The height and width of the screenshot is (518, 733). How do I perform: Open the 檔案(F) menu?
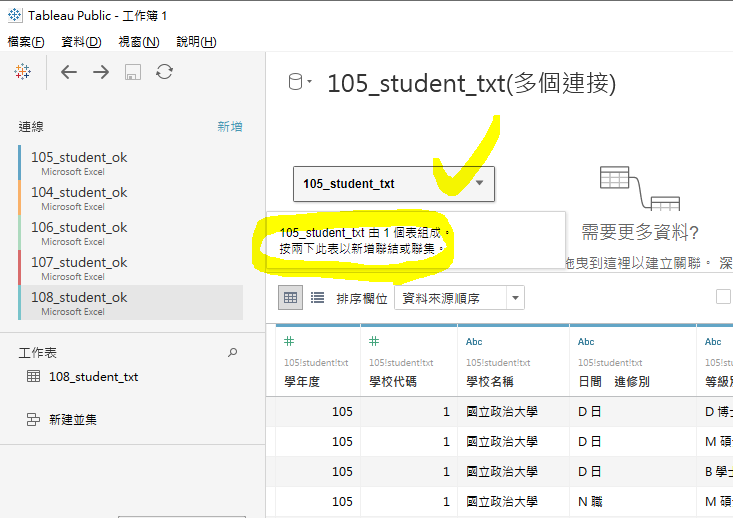pyautogui.click(x=26, y=42)
